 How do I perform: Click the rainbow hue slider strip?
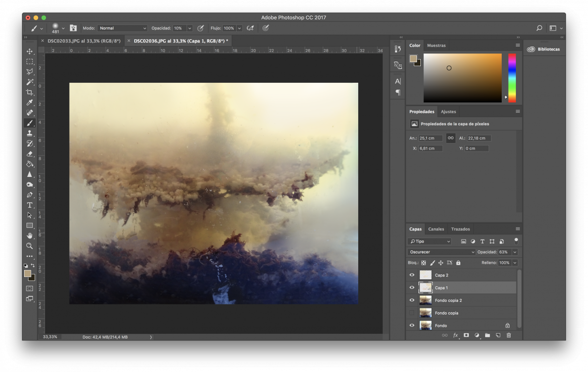pos(512,77)
